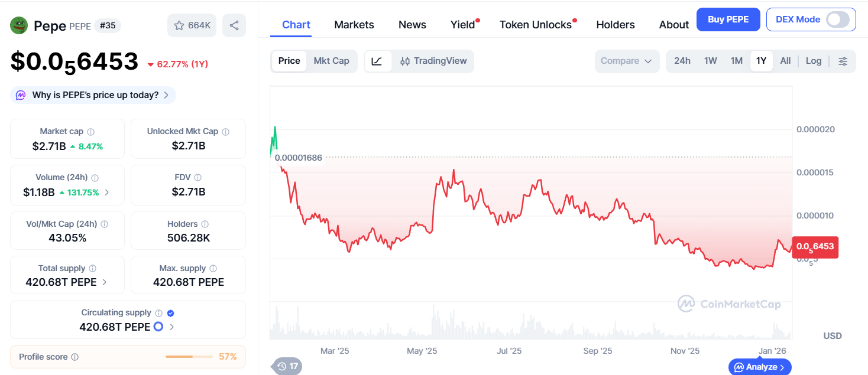The image size is (868, 375).
Task: Switch to the Markets tab
Action: coord(354,25)
